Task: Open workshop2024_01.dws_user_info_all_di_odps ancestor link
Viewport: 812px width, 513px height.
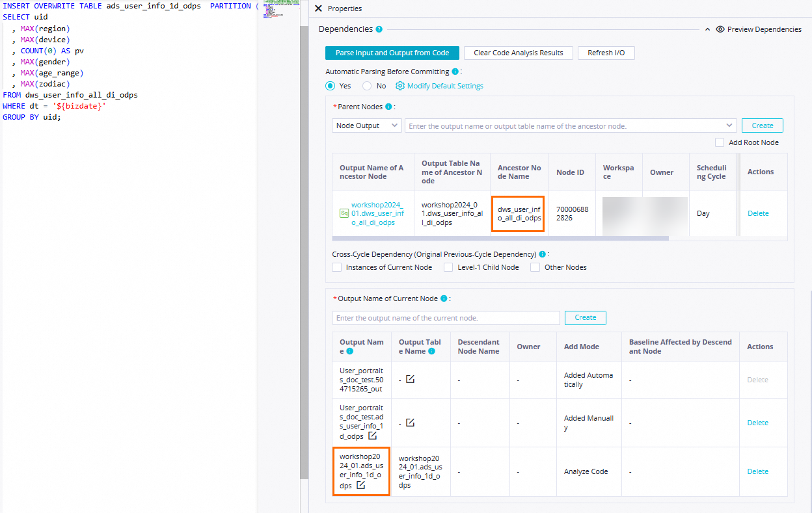Action: [x=377, y=213]
